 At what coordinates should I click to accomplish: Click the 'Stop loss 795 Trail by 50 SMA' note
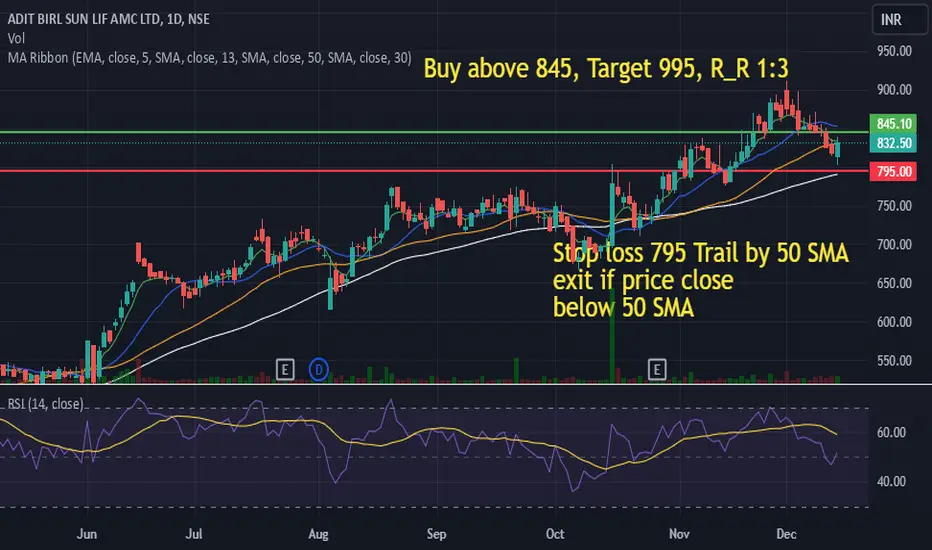(x=700, y=280)
